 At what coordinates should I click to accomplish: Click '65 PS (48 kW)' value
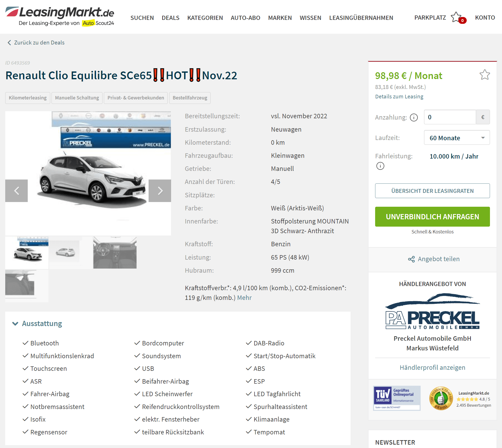[x=290, y=257]
